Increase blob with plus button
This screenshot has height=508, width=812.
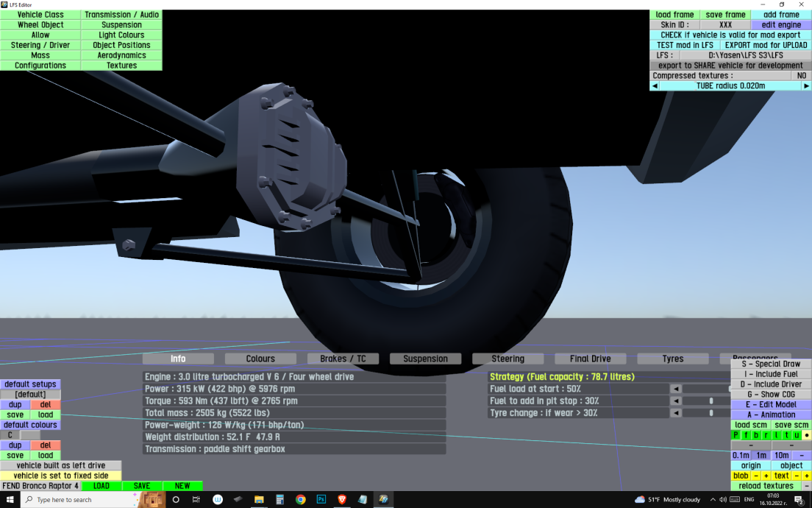click(x=766, y=476)
